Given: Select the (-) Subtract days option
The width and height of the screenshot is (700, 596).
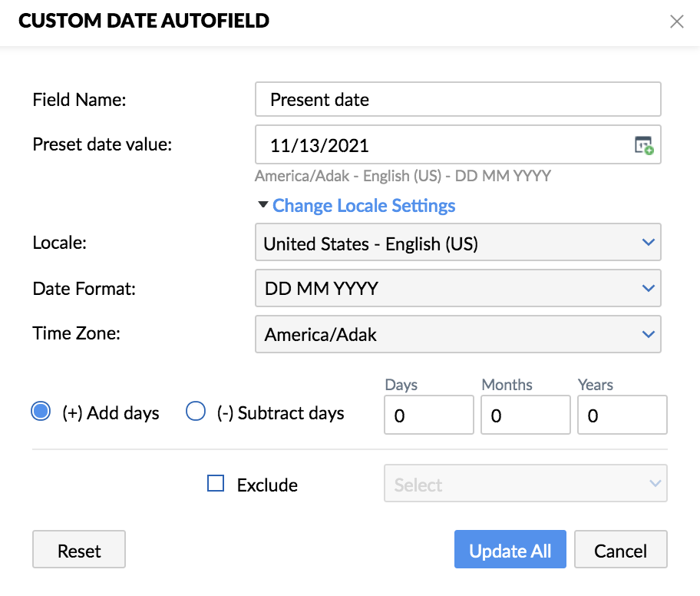Looking at the screenshot, I should (196, 412).
